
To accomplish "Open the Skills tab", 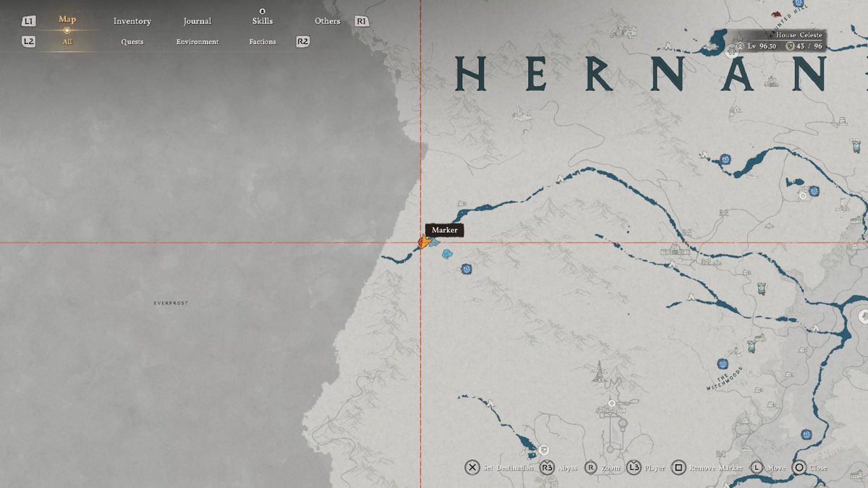I will coord(263,21).
